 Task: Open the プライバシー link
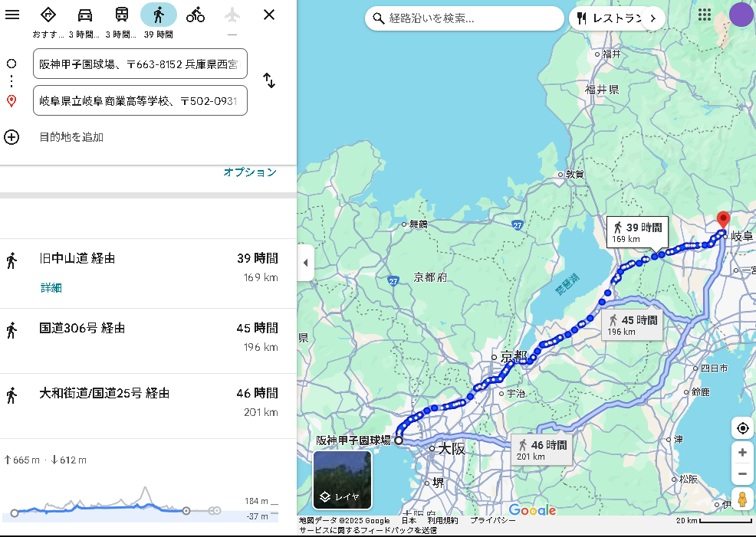pos(493,520)
